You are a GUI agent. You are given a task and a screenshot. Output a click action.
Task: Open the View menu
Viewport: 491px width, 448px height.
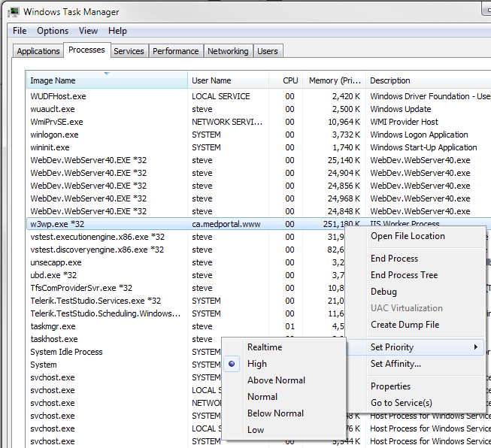pyautogui.click(x=88, y=31)
